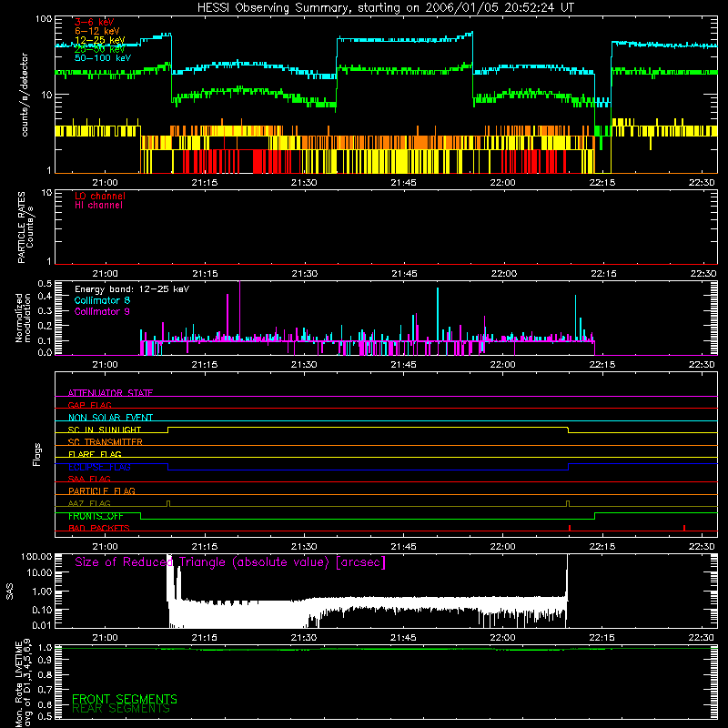Click the 21:15 tick under the modulation plot
Screen dimensions: 728x728
click(x=205, y=365)
